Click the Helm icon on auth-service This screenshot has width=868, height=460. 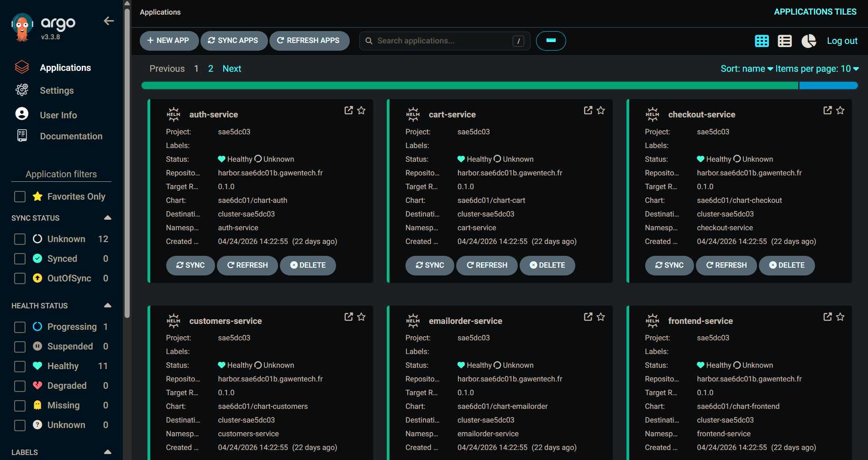tap(174, 114)
